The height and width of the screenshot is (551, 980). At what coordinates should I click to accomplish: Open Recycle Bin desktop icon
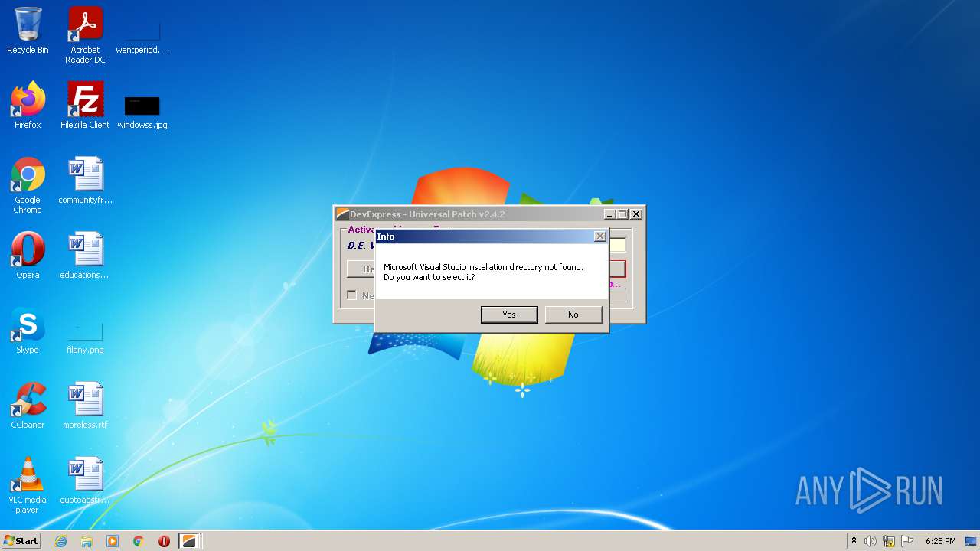28,31
